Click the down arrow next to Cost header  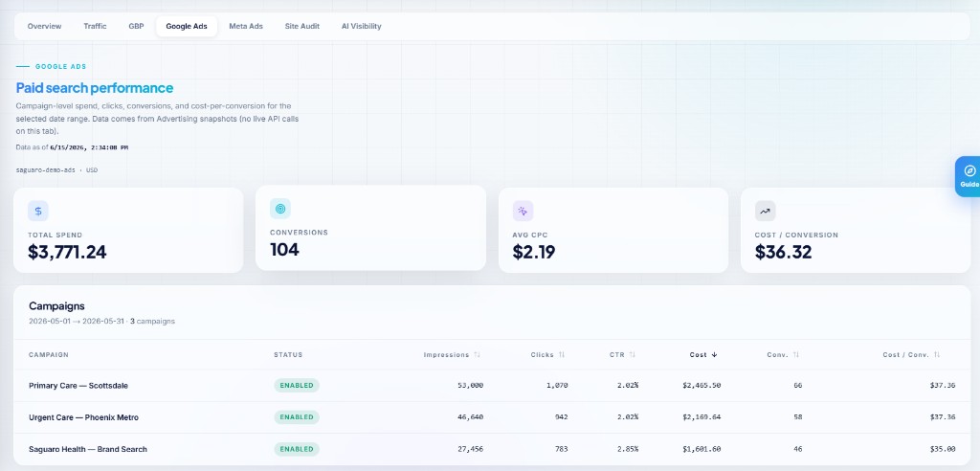(x=714, y=354)
